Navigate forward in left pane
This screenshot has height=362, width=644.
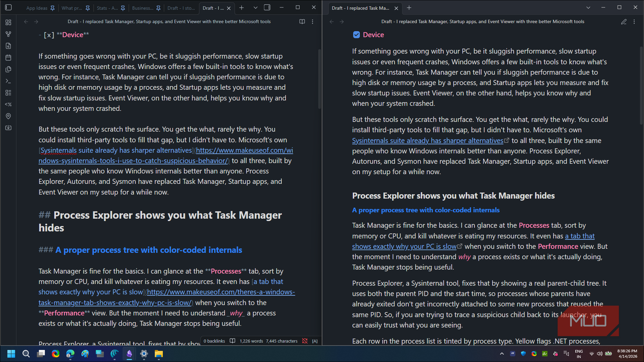[36, 21]
